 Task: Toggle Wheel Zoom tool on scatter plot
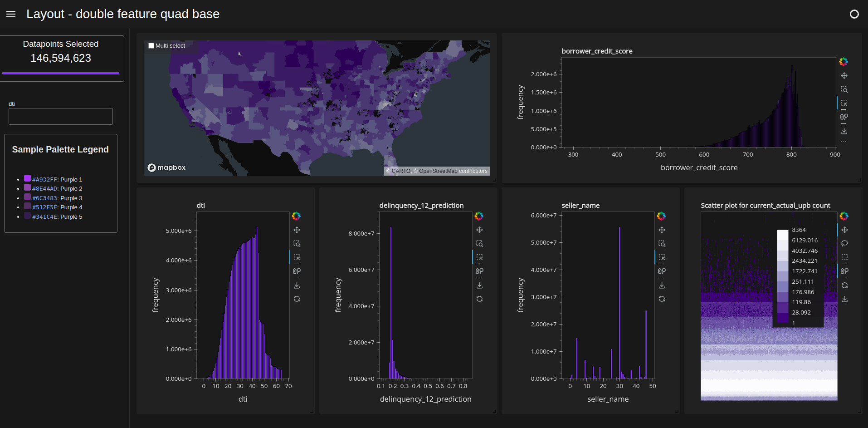[x=844, y=271]
